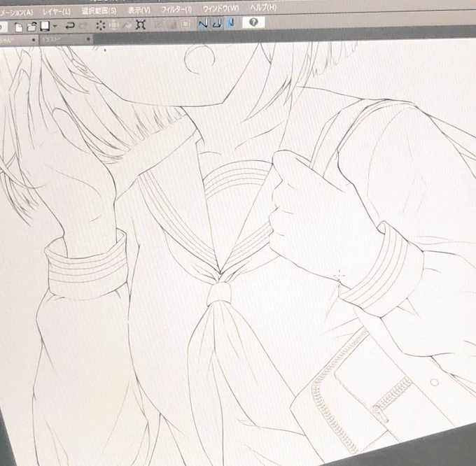Click the Invert Selection icon
The height and width of the screenshot is (466, 476).
tap(171, 24)
